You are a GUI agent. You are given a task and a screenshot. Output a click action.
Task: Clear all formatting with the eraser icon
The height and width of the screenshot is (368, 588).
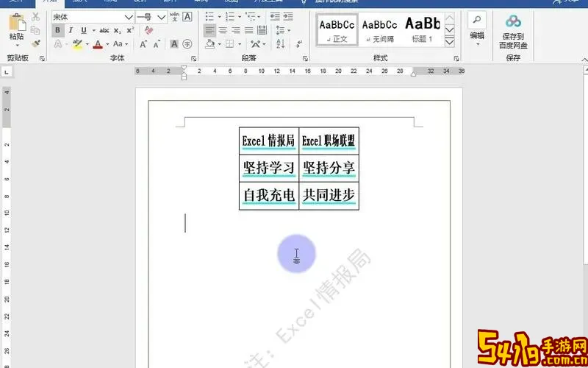(x=149, y=30)
